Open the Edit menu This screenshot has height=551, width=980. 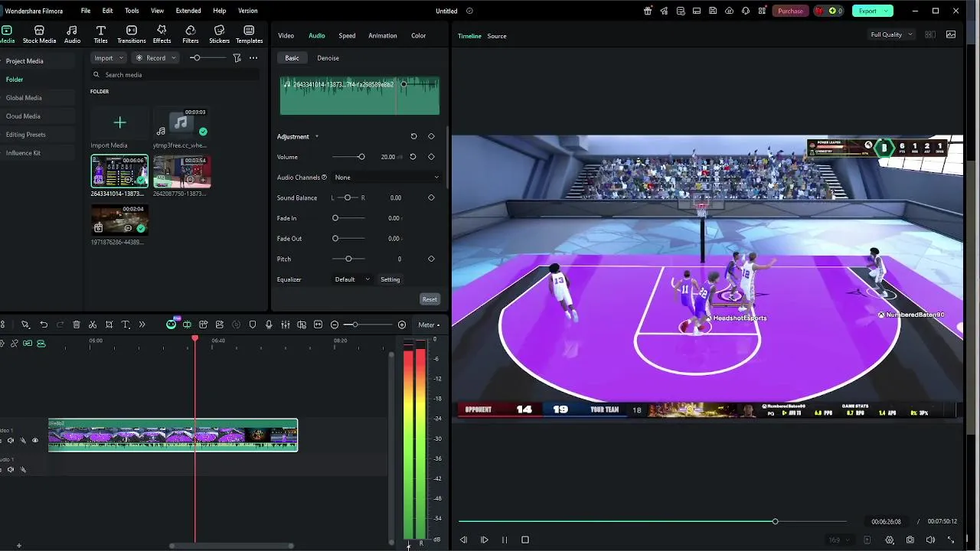107,11
